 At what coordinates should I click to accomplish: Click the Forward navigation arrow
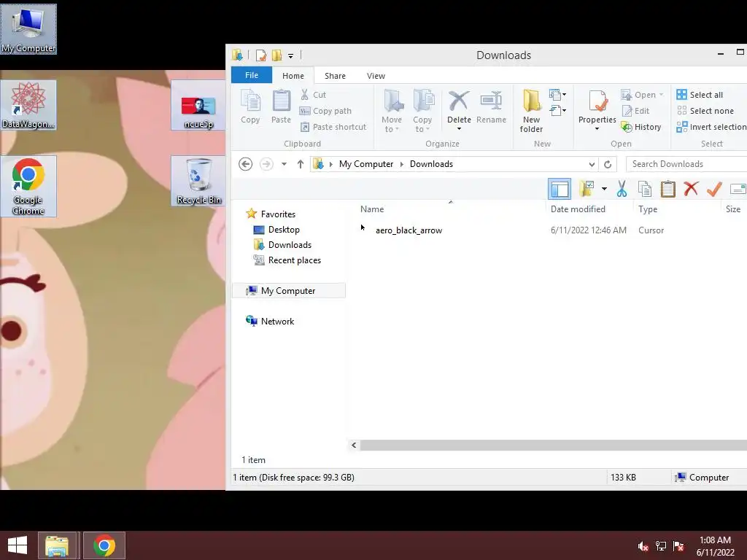coord(266,164)
